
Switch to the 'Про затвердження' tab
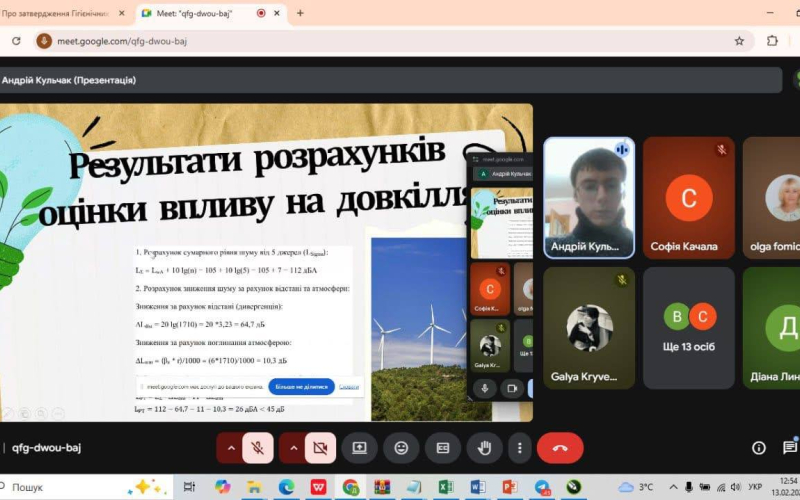[55, 14]
